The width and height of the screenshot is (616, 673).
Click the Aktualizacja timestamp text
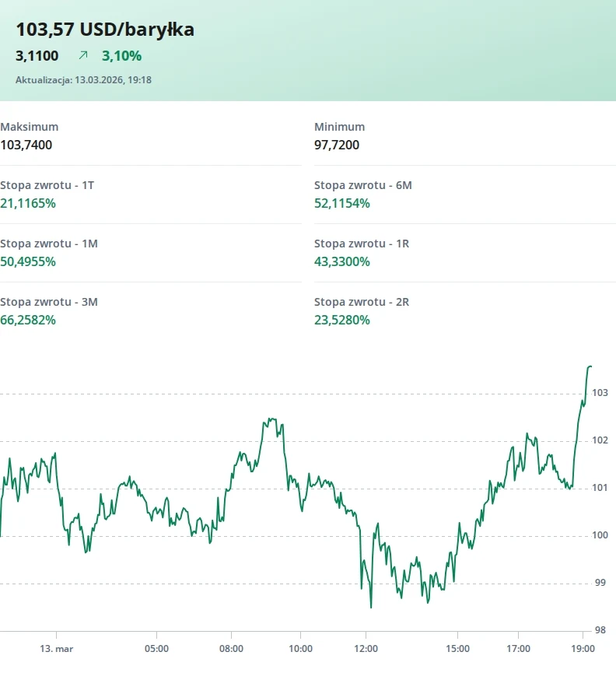[83, 79]
